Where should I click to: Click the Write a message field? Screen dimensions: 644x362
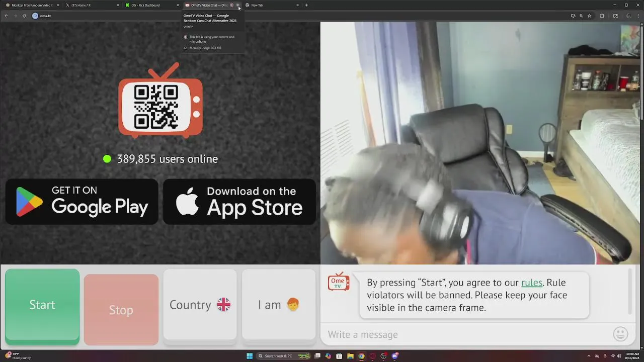[465, 334]
